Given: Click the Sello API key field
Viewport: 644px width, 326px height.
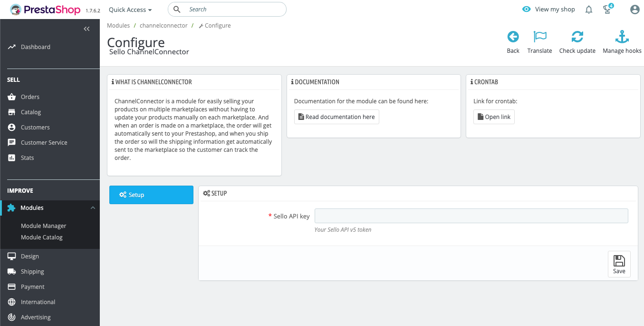Looking at the screenshot, I should 471,216.
